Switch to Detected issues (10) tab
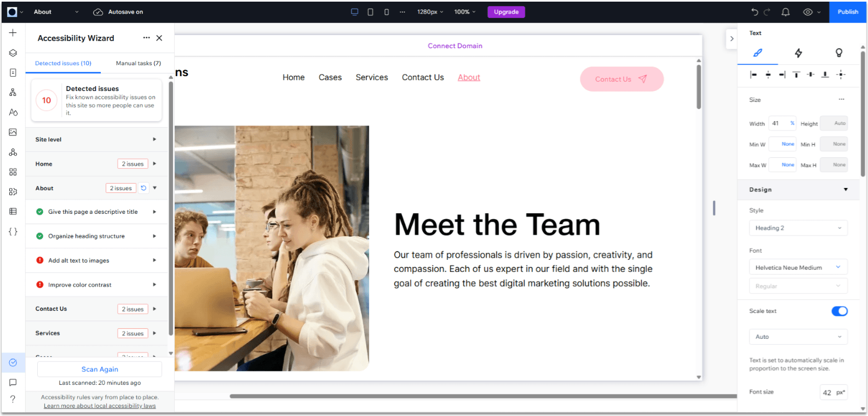 coord(63,64)
